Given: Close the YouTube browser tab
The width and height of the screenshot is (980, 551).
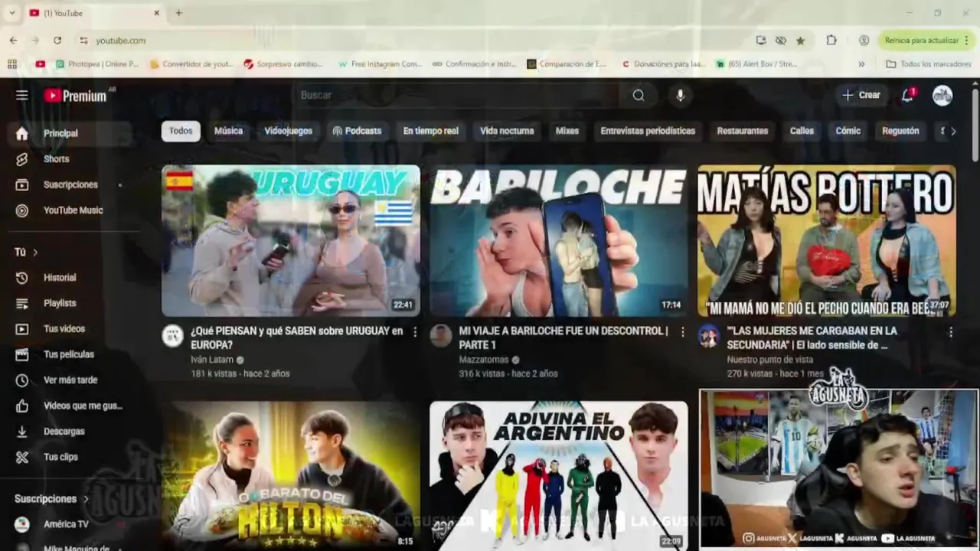Looking at the screenshot, I should coord(157,13).
